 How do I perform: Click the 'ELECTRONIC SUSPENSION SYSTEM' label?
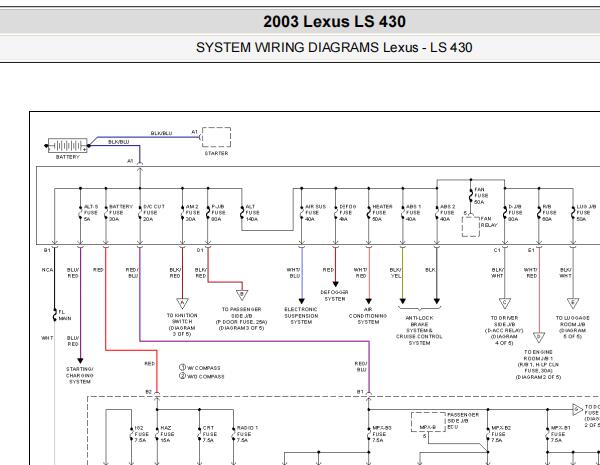click(x=301, y=316)
